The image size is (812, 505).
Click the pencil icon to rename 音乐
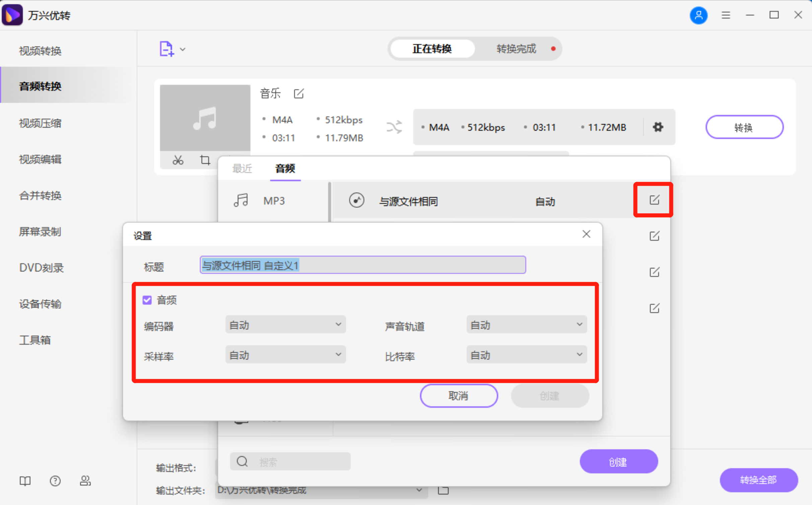tap(299, 94)
